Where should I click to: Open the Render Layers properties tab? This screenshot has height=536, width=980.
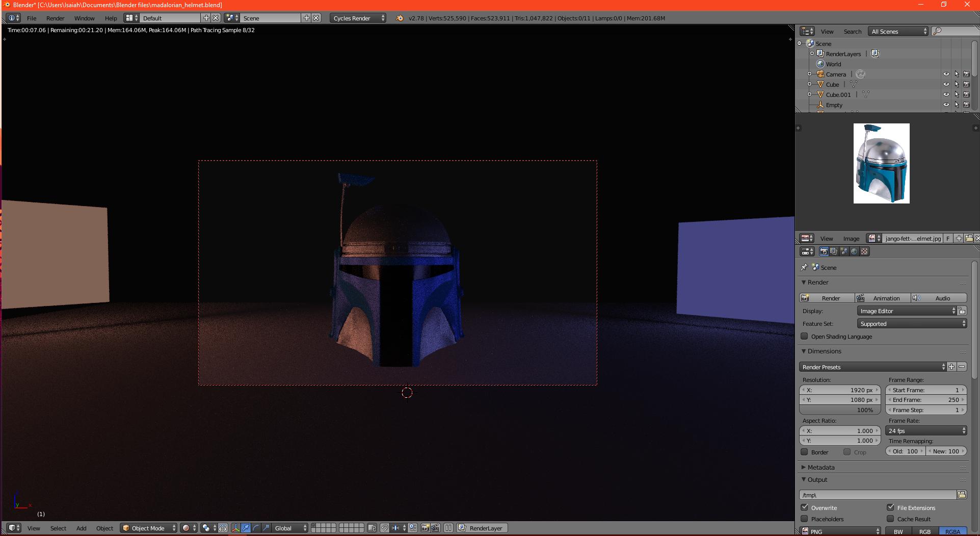(x=834, y=251)
